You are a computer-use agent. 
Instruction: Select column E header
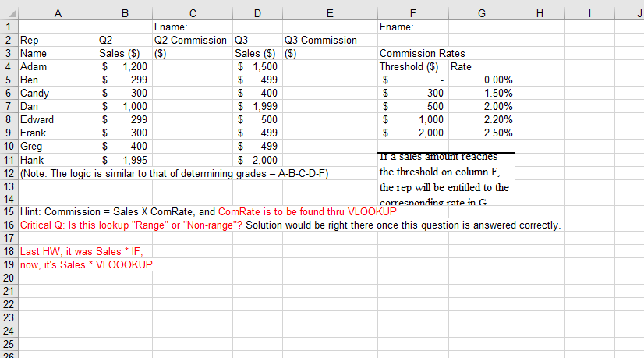(330, 13)
